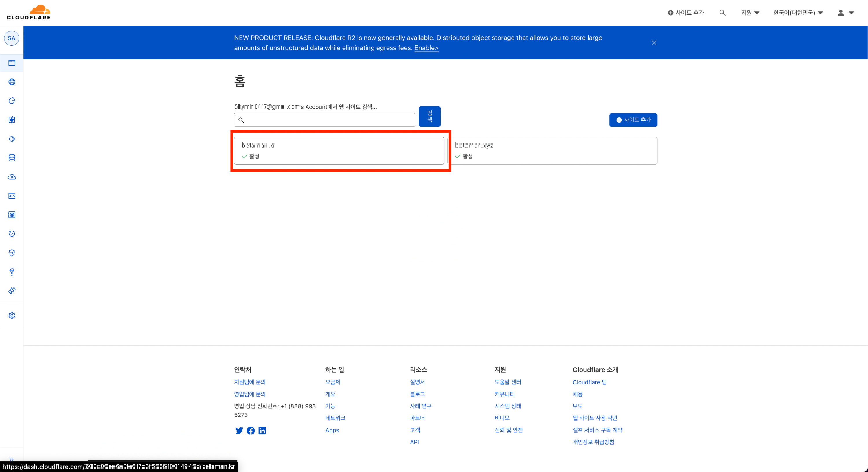Click the LinkedIn icon in the footer
868x472 pixels.
tap(262, 431)
